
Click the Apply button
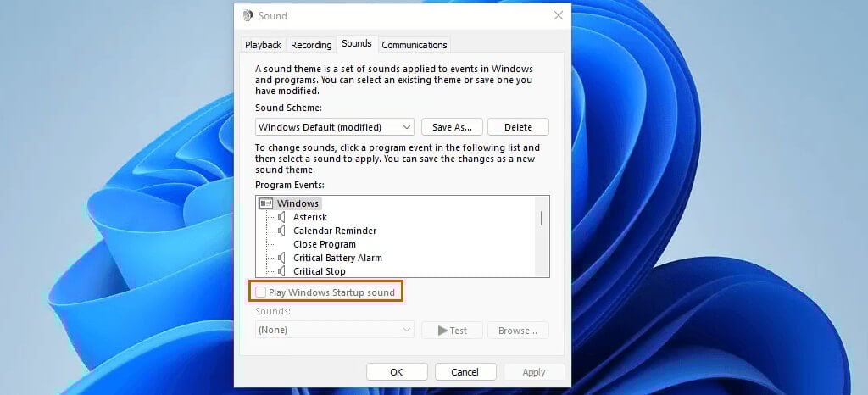tap(534, 372)
